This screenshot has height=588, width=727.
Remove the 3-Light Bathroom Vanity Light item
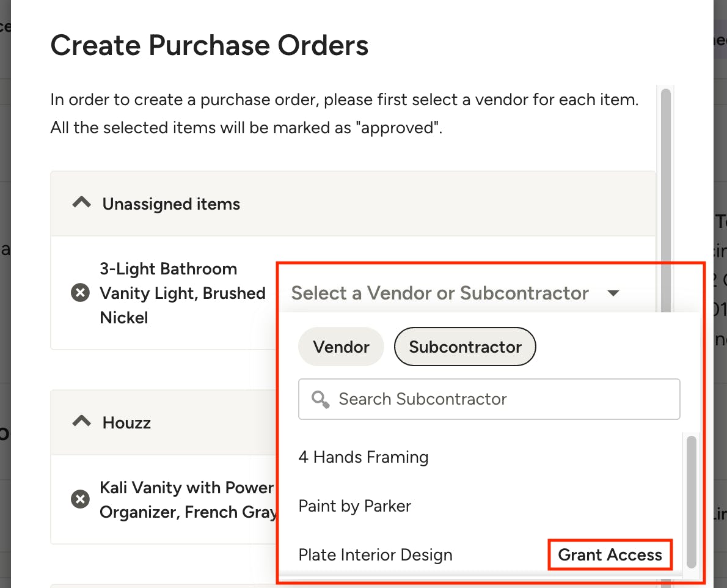(x=79, y=293)
